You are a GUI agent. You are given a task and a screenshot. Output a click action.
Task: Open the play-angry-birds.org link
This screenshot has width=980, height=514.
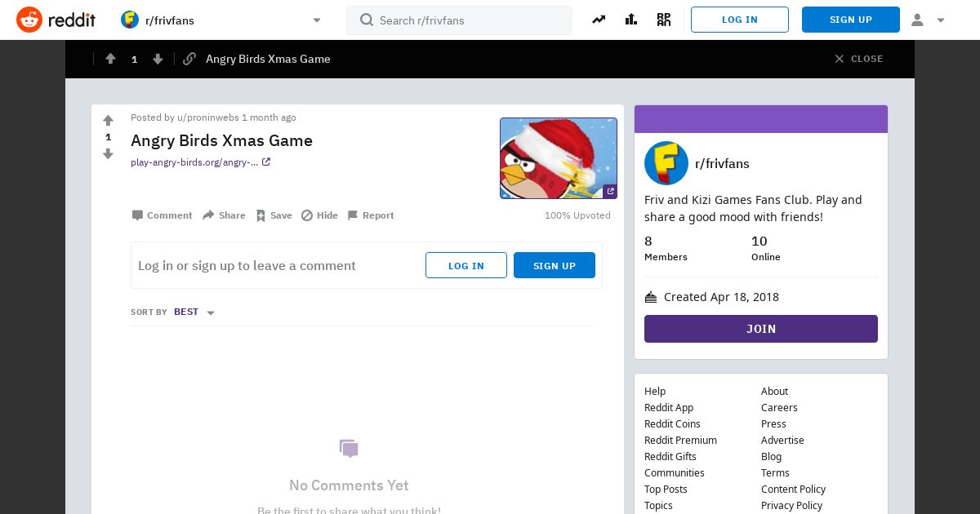[x=200, y=162]
